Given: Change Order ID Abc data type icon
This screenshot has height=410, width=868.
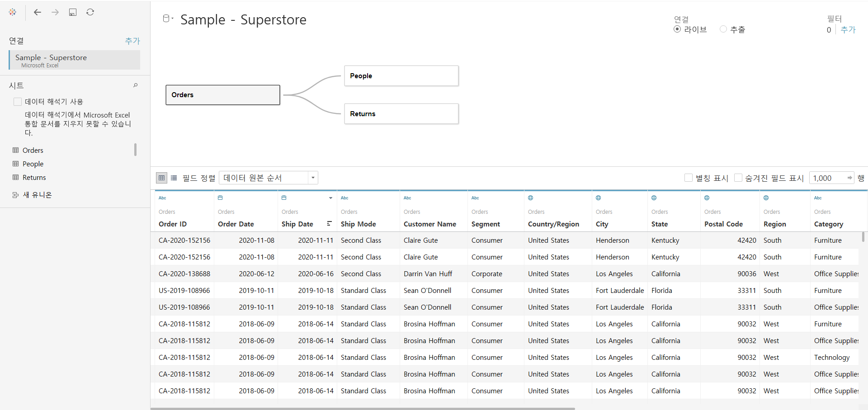Looking at the screenshot, I should click(162, 198).
